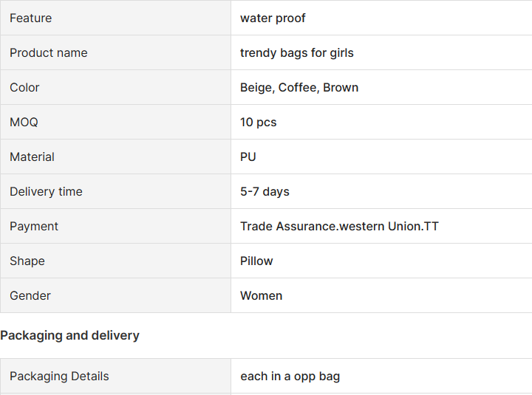Select 'Trade Assurance.western Union.TT' text
Viewport: 532px width, 395px height.
[339, 226]
